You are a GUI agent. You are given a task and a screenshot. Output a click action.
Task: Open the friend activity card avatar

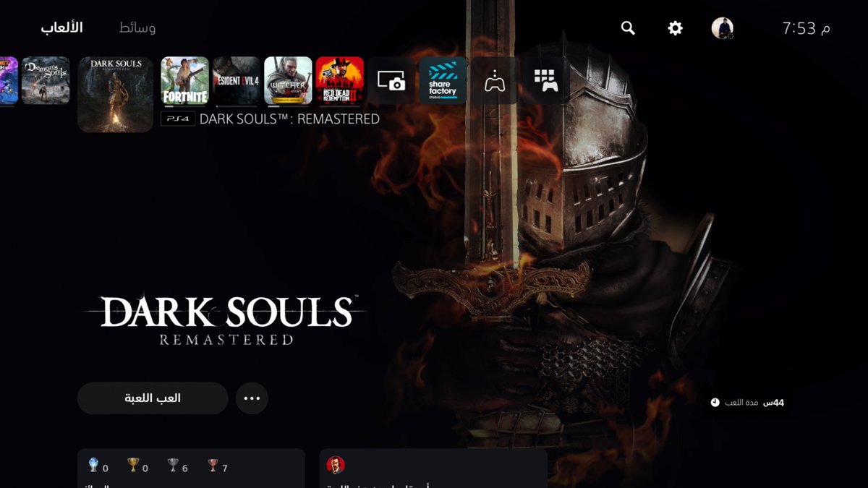335,465
